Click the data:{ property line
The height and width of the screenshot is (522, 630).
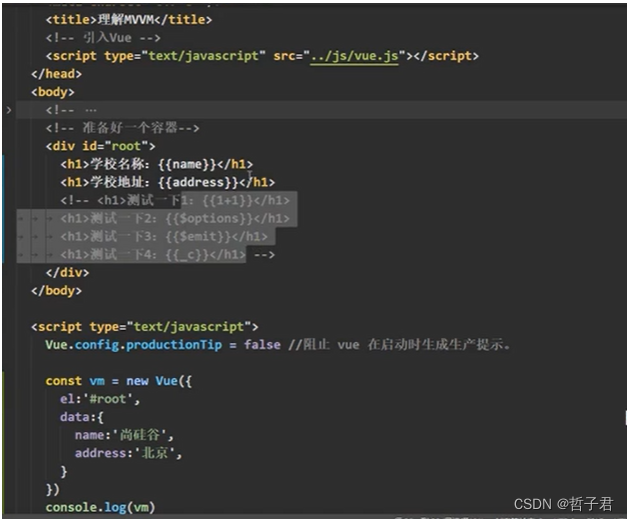click(x=82, y=417)
